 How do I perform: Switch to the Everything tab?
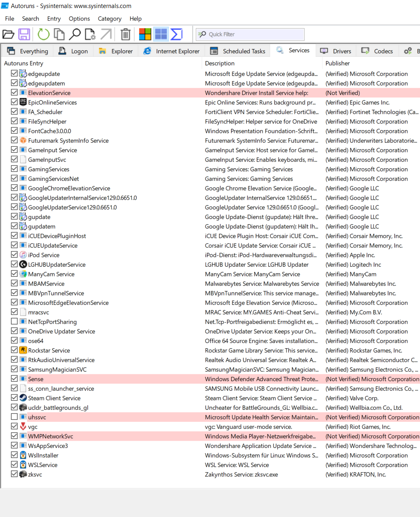click(x=27, y=51)
